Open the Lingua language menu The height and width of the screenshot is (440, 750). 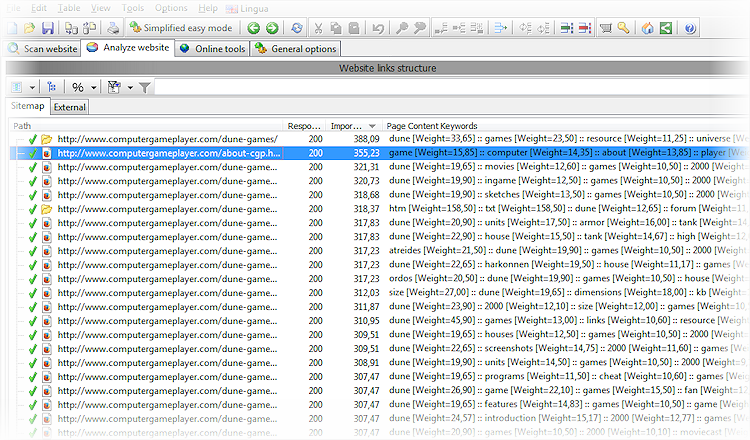247,9
